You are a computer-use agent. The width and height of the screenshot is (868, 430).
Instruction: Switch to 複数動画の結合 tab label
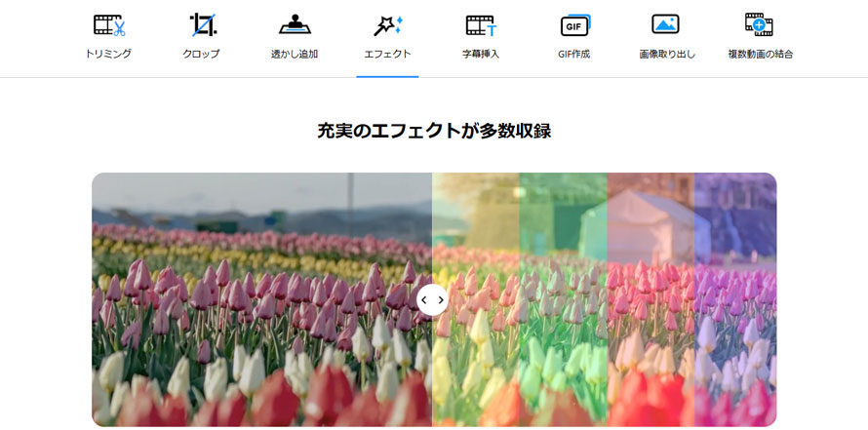point(761,54)
